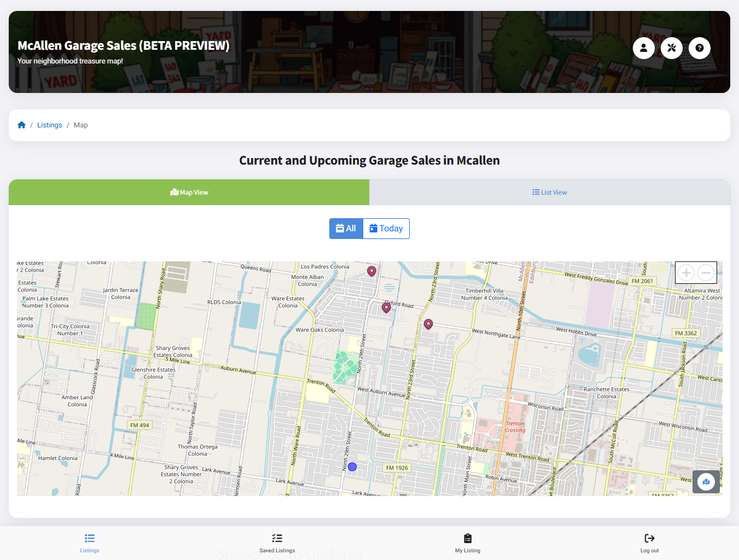
Task: Select the Thomas Ortega Colonia label
Action: [x=197, y=450]
